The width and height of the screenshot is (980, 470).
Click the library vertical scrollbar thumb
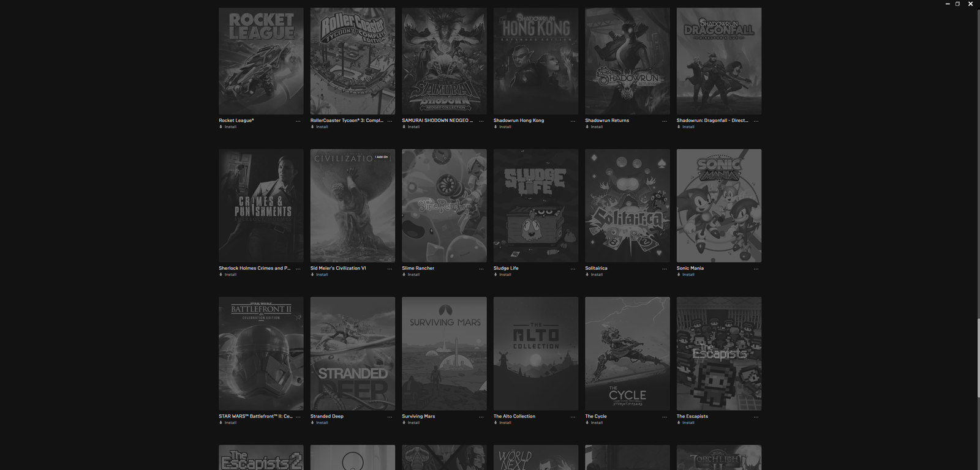(978, 358)
